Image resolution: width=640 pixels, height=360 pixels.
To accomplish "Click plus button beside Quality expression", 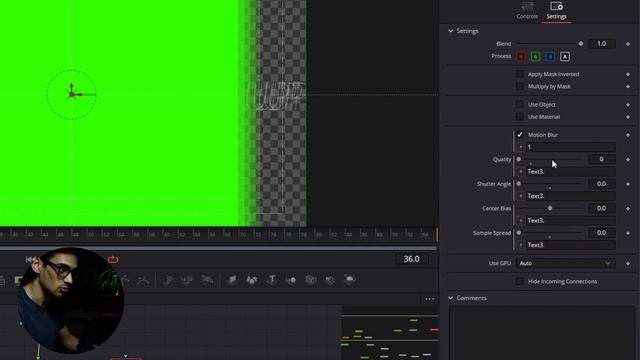I will pyautogui.click(x=520, y=171).
